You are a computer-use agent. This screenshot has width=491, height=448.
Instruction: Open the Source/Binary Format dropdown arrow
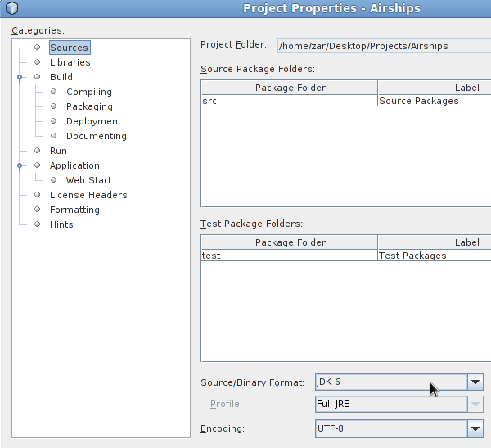(475, 382)
